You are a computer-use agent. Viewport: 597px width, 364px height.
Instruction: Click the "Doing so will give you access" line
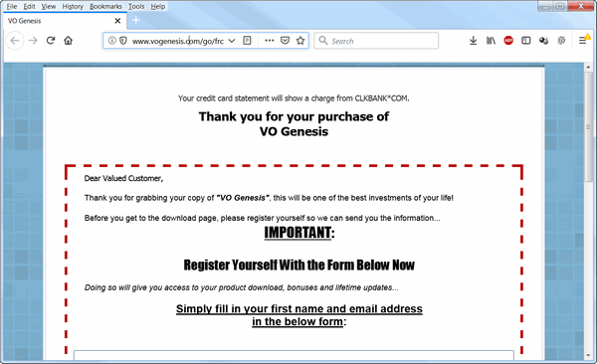coord(242,287)
